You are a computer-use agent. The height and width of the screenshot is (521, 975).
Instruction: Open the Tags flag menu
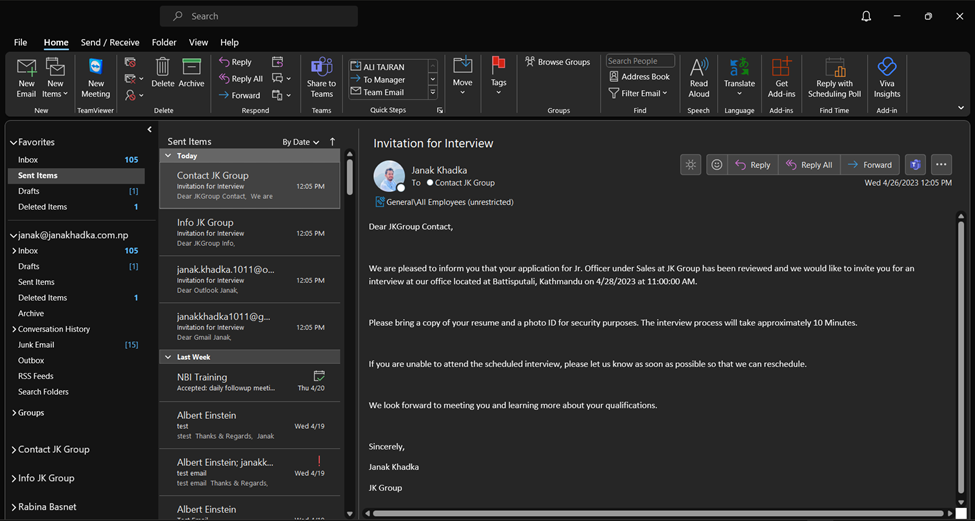499,76
